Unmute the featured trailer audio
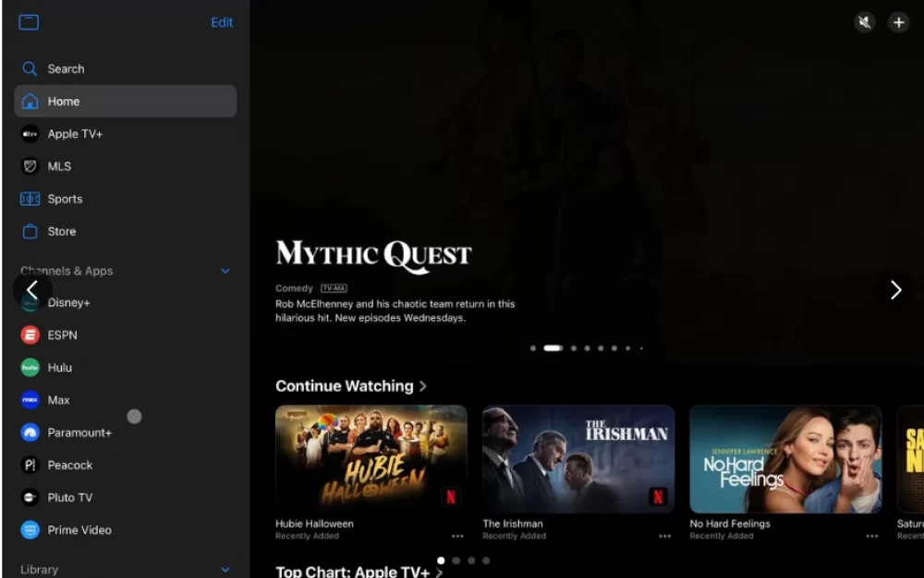This screenshot has height=578, width=924. pyautogui.click(x=865, y=22)
